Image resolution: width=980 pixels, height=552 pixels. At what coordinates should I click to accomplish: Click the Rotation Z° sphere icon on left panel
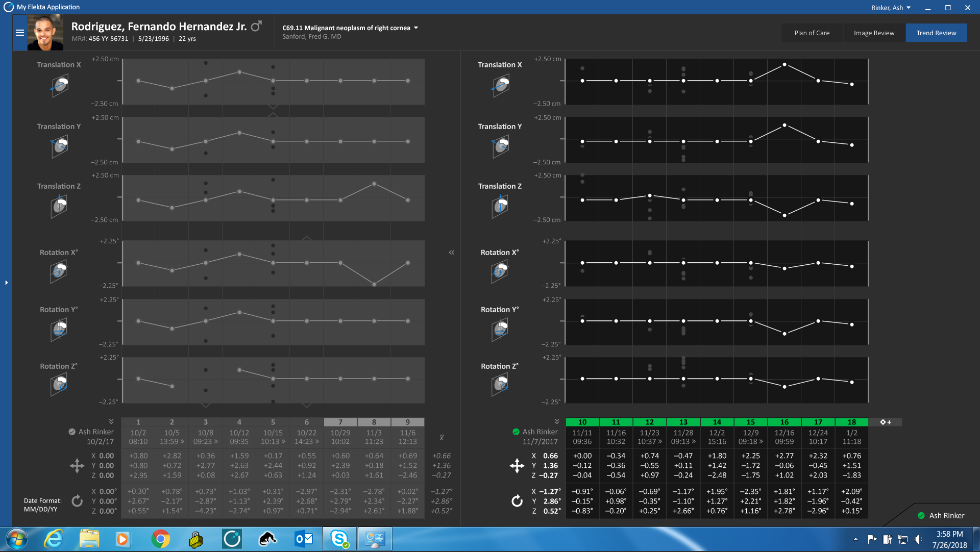(60, 385)
